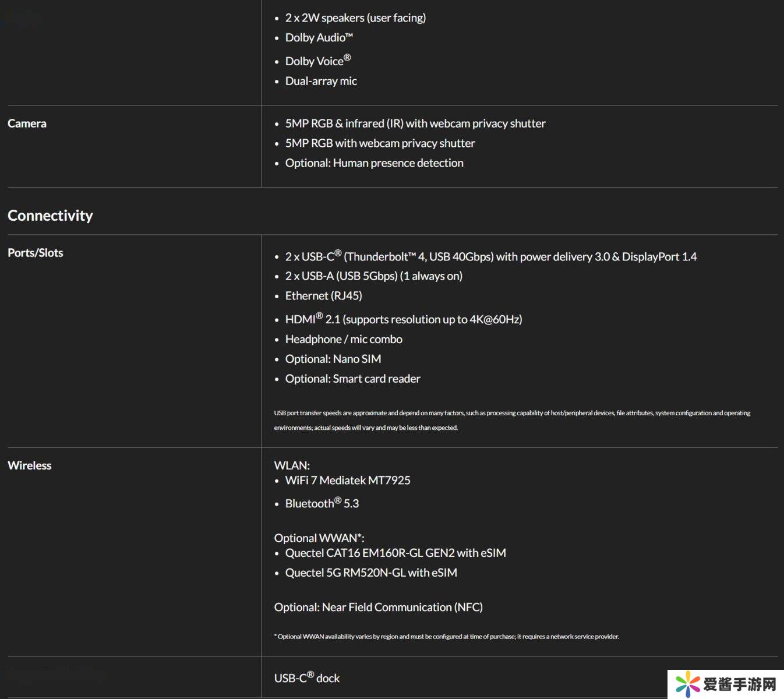Image resolution: width=784 pixels, height=699 pixels.
Task: Click the 爱酱手游网 watermark text
Action: click(x=740, y=684)
